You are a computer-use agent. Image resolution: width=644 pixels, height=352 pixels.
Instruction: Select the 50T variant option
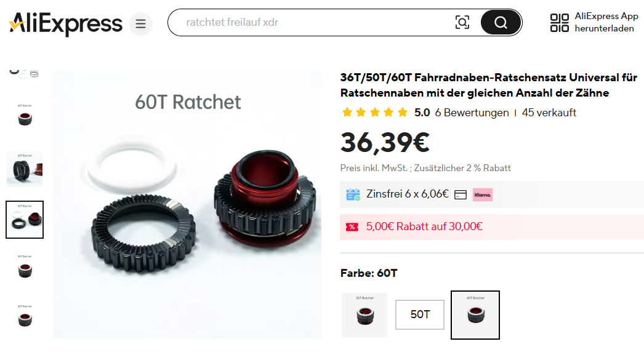click(420, 314)
